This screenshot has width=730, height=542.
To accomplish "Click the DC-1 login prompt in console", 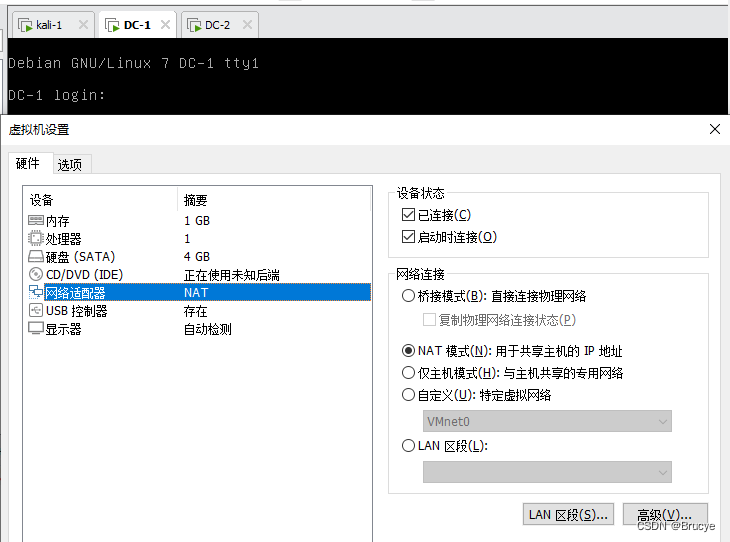I will point(56,95).
